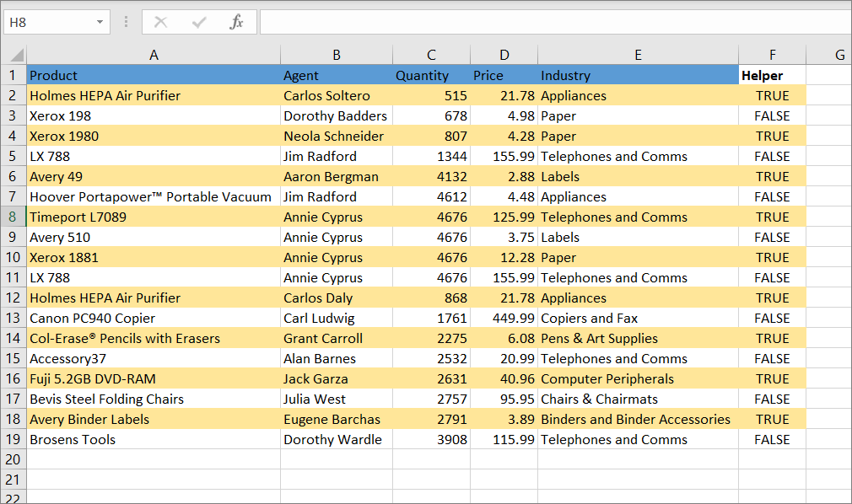Select Binders and Binder Accessories cell

638,419
